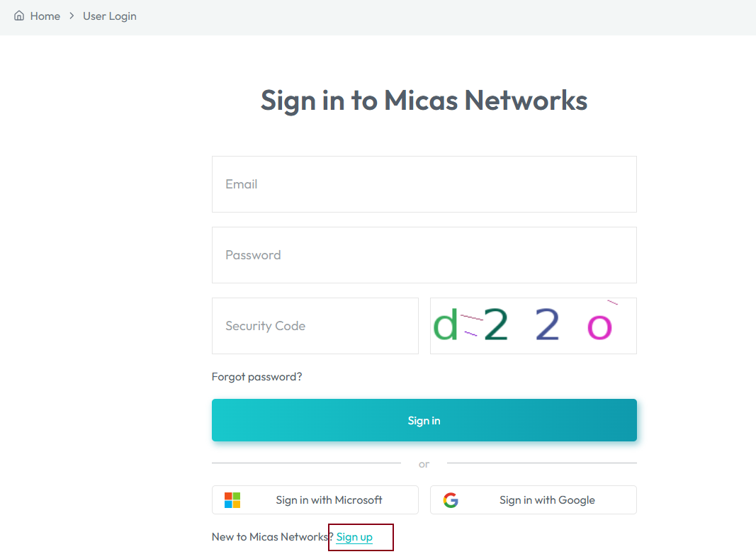
Task: Focus the Password input field
Action: click(424, 255)
